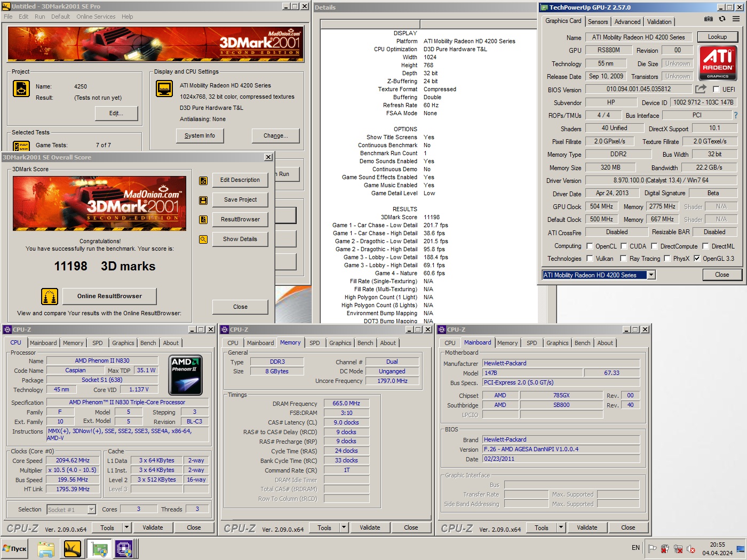
Task: Click the Edit... button under Project
Action: coord(116,114)
